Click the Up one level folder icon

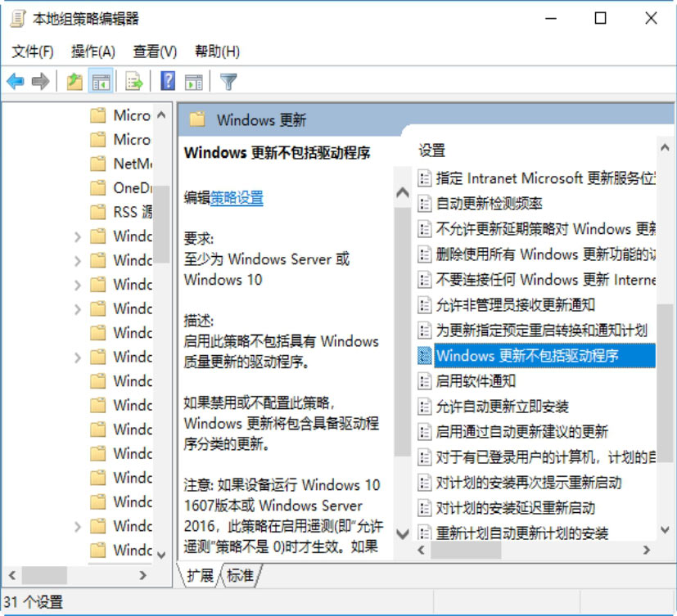pyautogui.click(x=74, y=81)
